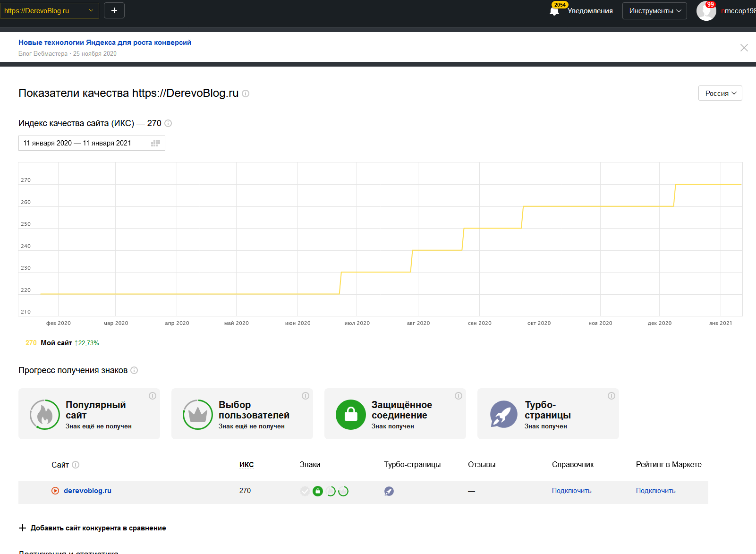Open the Россия region dropdown
Image resolution: width=756 pixels, height=554 pixels.
tap(720, 94)
